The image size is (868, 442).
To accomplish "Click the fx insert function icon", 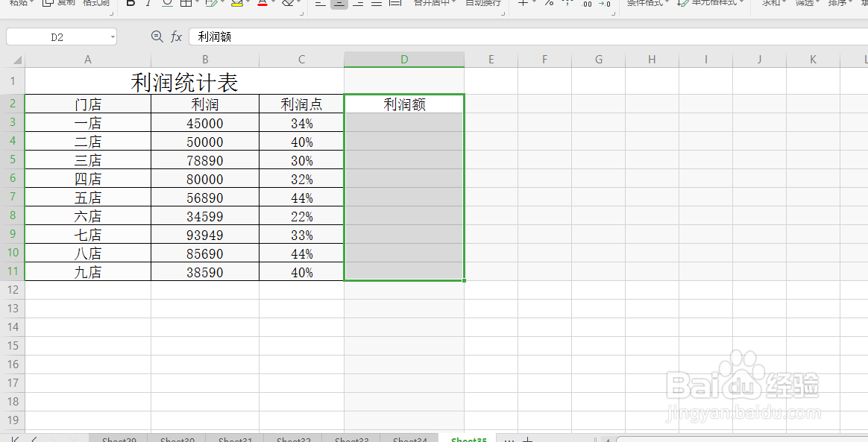I will coord(176,37).
